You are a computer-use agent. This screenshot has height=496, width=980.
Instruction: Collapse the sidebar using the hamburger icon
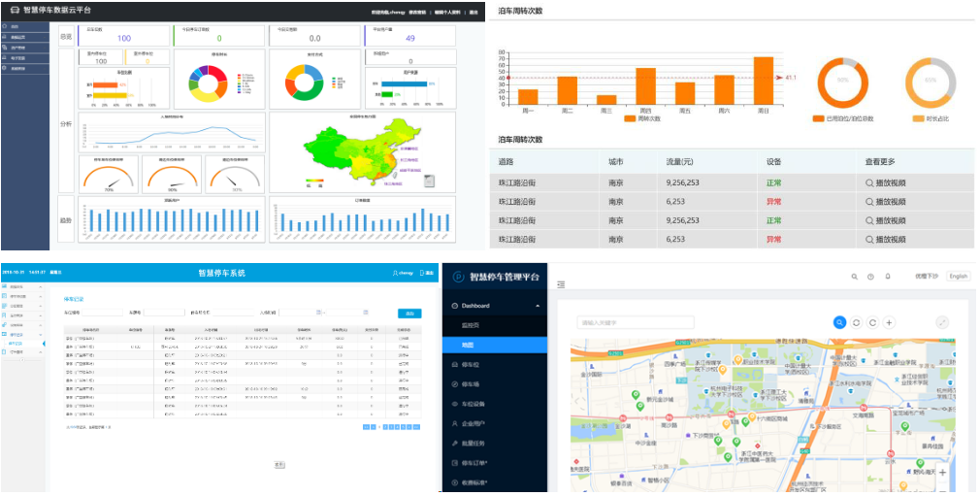click(x=561, y=284)
